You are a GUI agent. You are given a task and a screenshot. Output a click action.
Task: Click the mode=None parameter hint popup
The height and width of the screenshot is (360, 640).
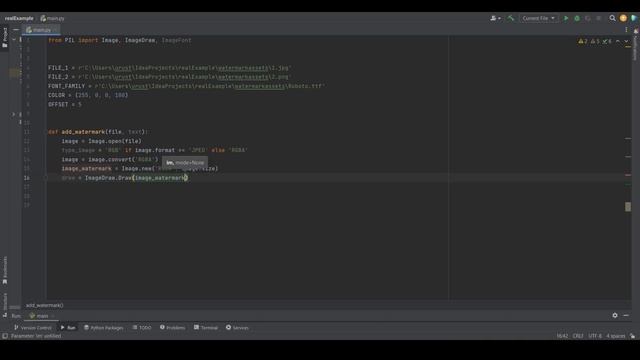coord(185,162)
